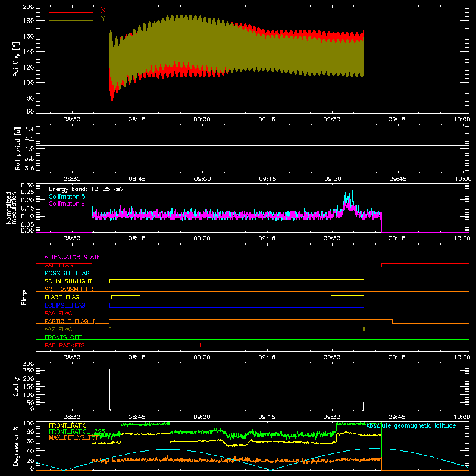Click the FLARE_FLAG label
The image size is (476, 476).
click(x=62, y=297)
